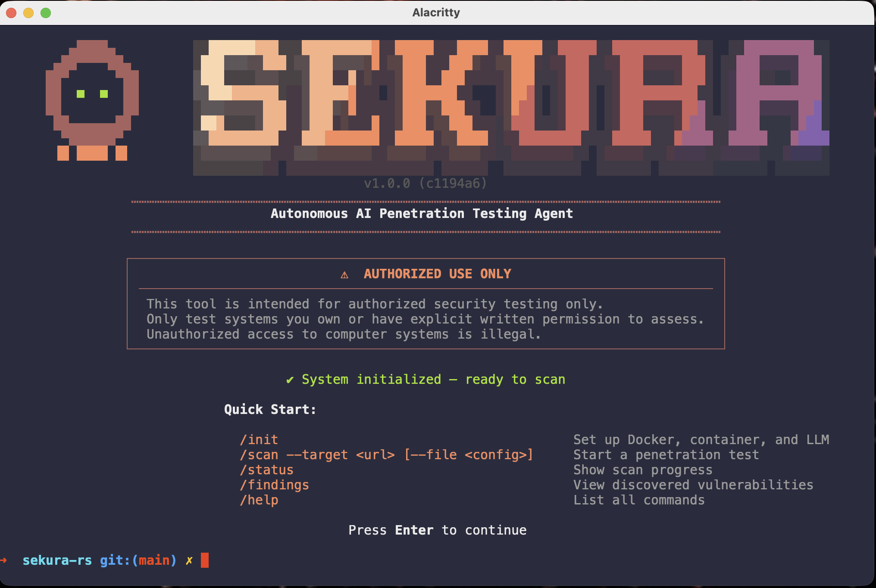Click /help to list all commands
This screenshot has height=588, width=876.
point(259,500)
